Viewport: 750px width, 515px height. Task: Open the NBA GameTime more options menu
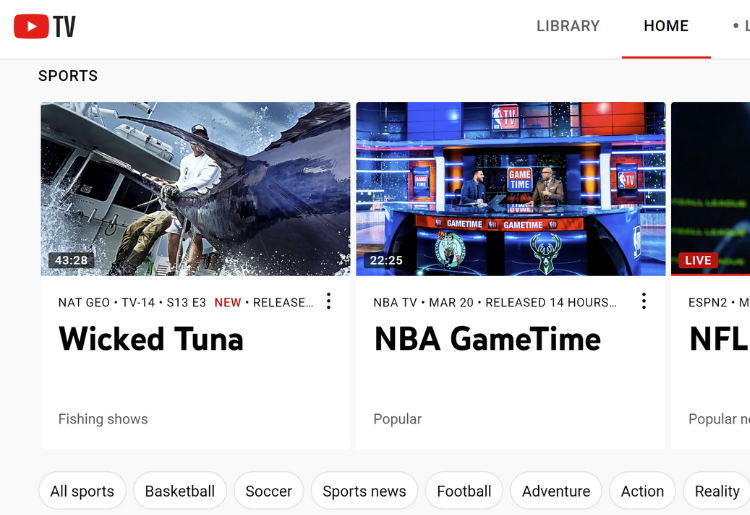point(644,301)
